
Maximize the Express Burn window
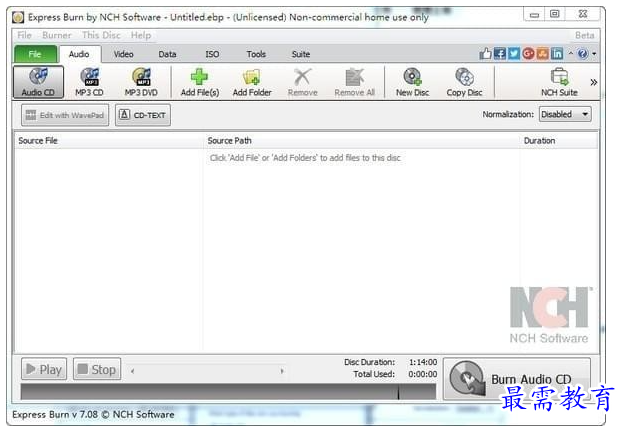[x=555, y=14]
